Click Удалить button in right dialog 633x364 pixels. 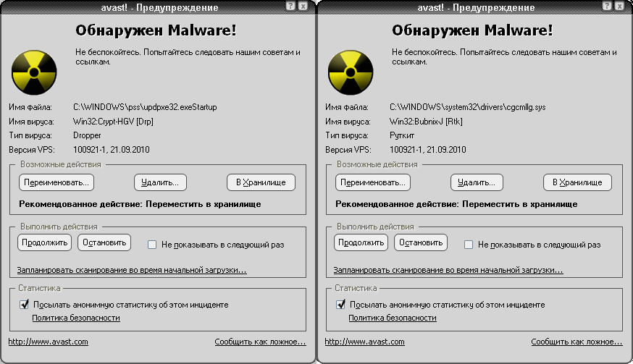pos(477,182)
